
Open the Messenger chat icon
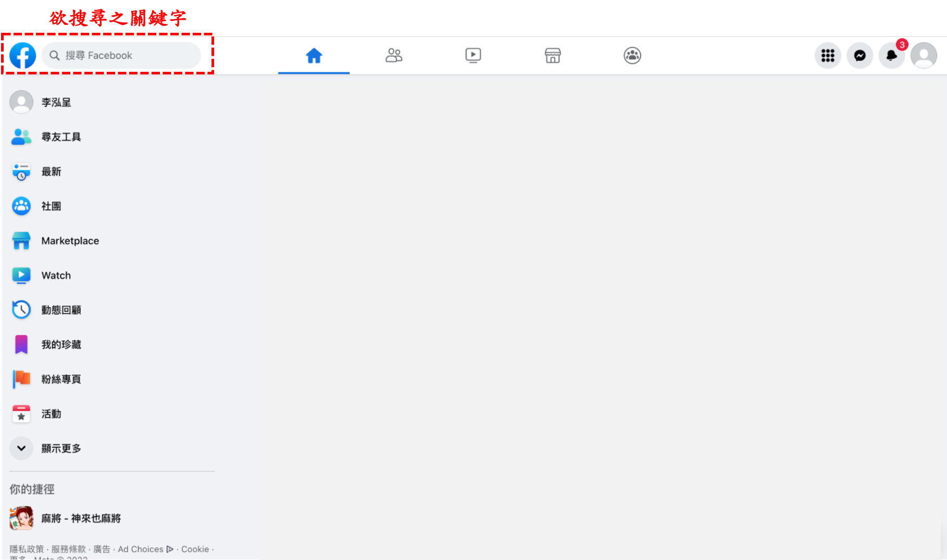(x=859, y=55)
